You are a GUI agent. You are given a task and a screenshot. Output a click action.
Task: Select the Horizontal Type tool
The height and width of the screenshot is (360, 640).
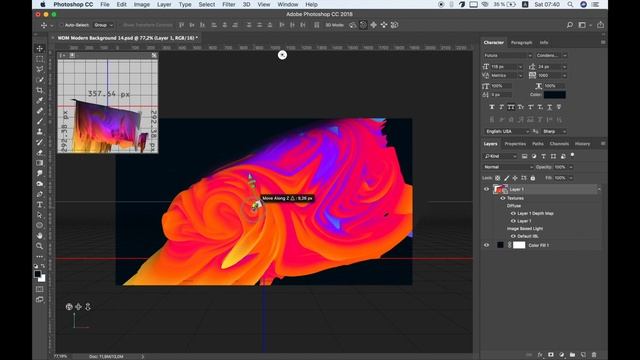click(40, 204)
